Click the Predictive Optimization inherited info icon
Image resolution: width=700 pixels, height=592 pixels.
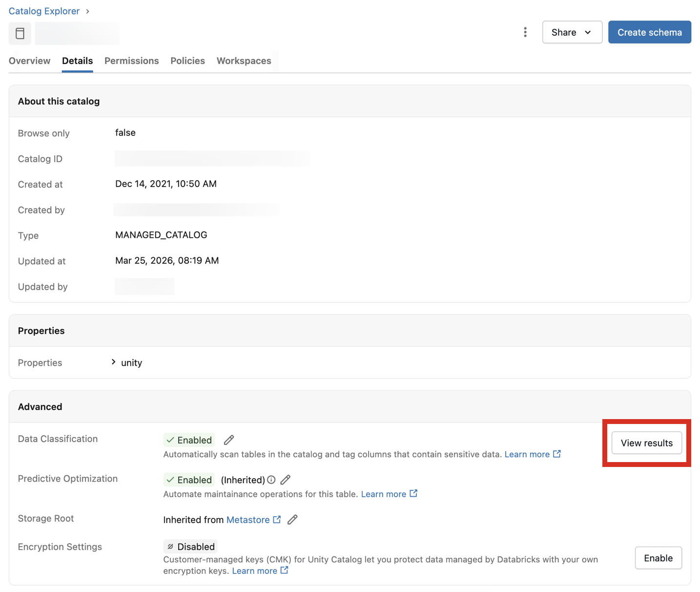coord(271,480)
